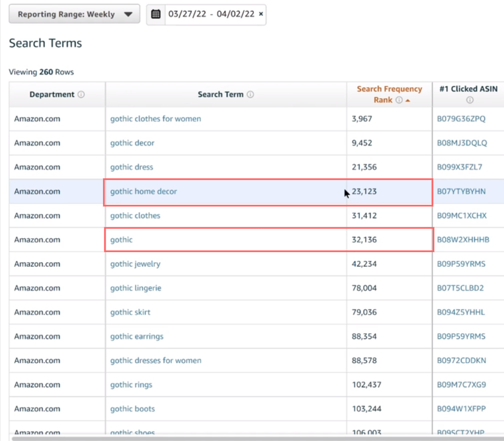Click the 03/27/22 - 04/02/22 date field
The image size is (504, 441).
tap(211, 14)
